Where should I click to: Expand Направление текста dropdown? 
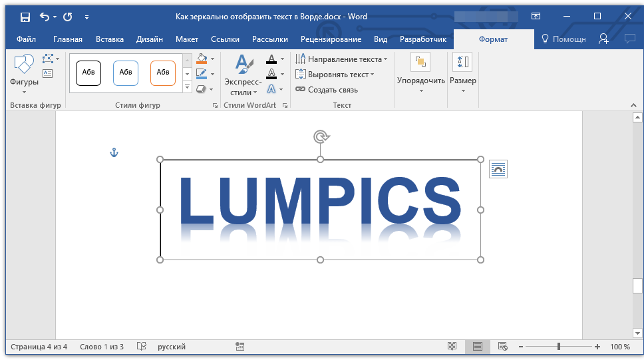click(x=385, y=59)
